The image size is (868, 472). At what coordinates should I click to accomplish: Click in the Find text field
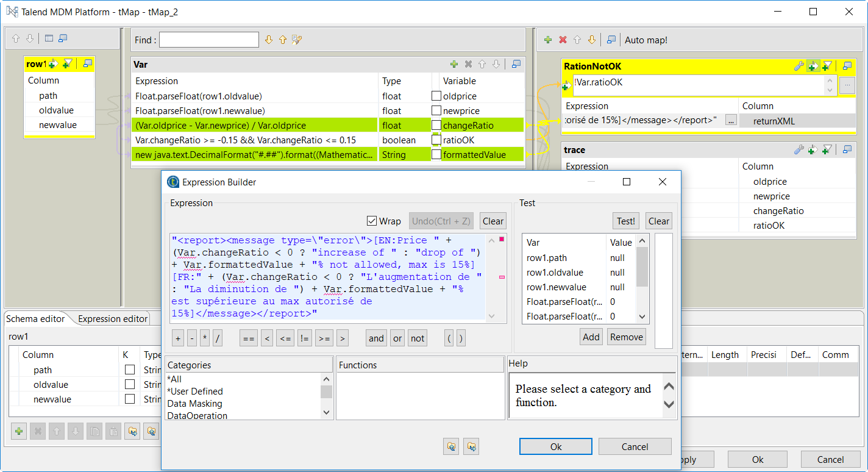[x=208, y=40]
